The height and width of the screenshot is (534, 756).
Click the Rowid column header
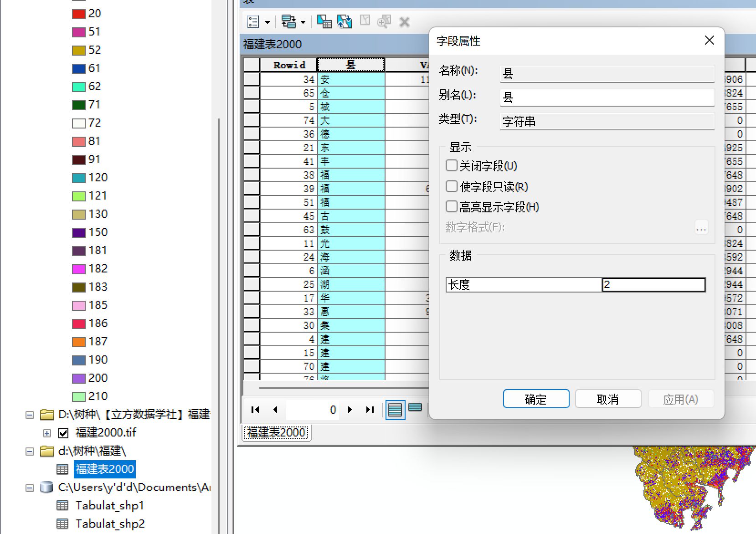[289, 65]
